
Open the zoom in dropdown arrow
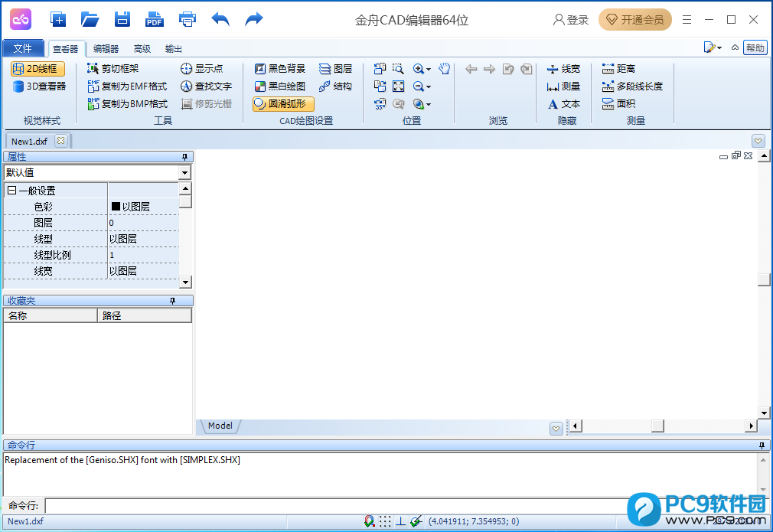429,70
